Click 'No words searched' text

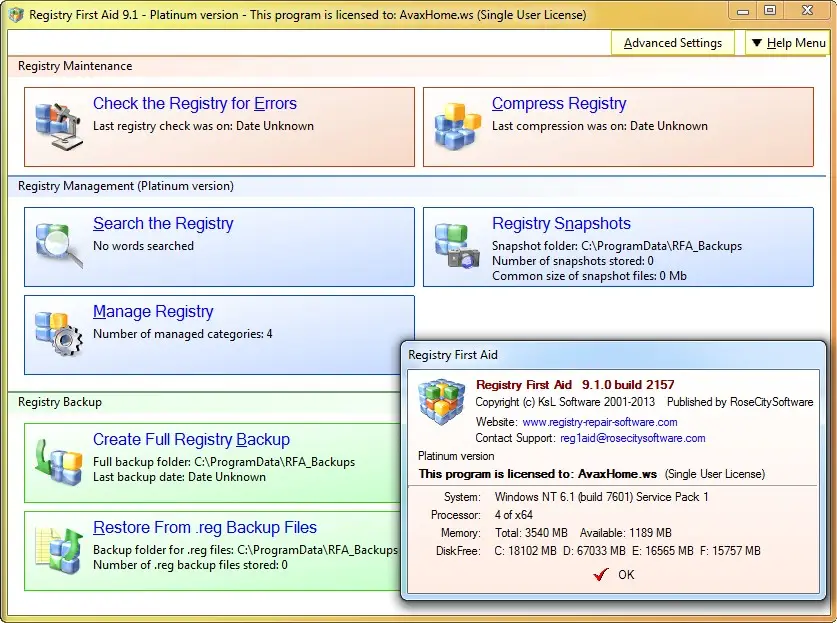(143, 246)
